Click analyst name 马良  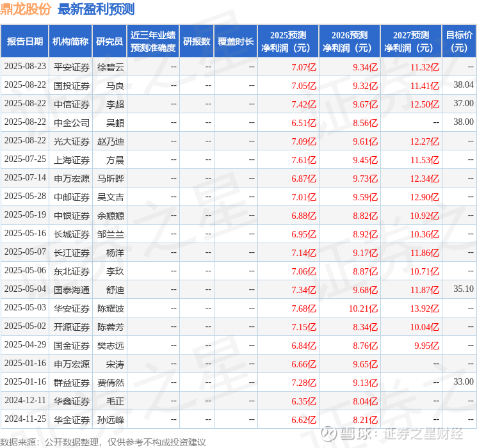(115, 86)
